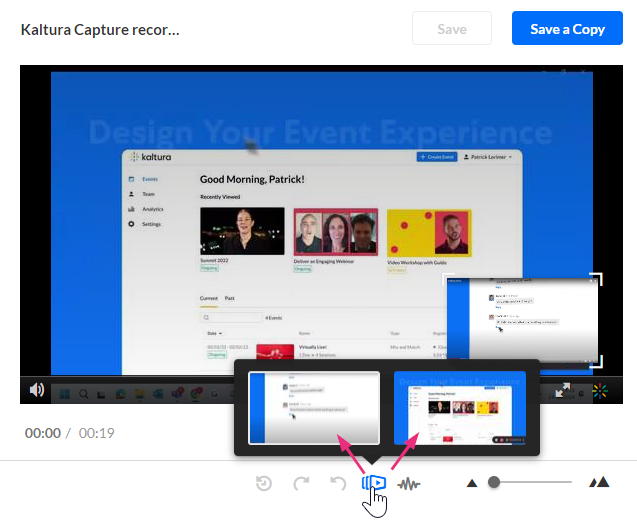Click the audio waveform icon
The width and height of the screenshot is (637, 529).
tap(408, 483)
